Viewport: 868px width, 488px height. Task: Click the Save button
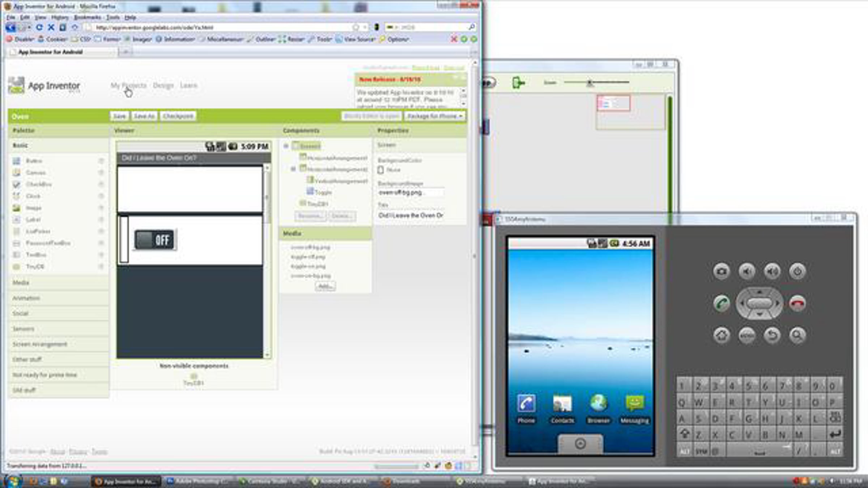[119, 116]
